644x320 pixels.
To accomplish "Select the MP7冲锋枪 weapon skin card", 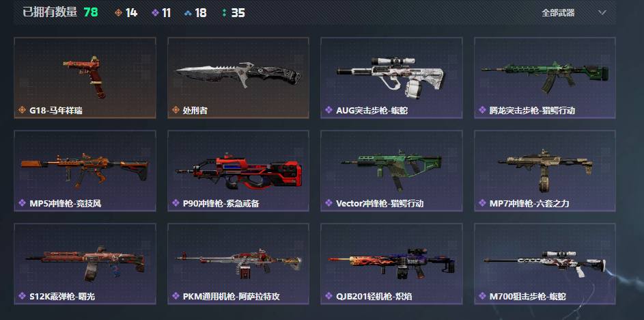I will click(x=545, y=171).
